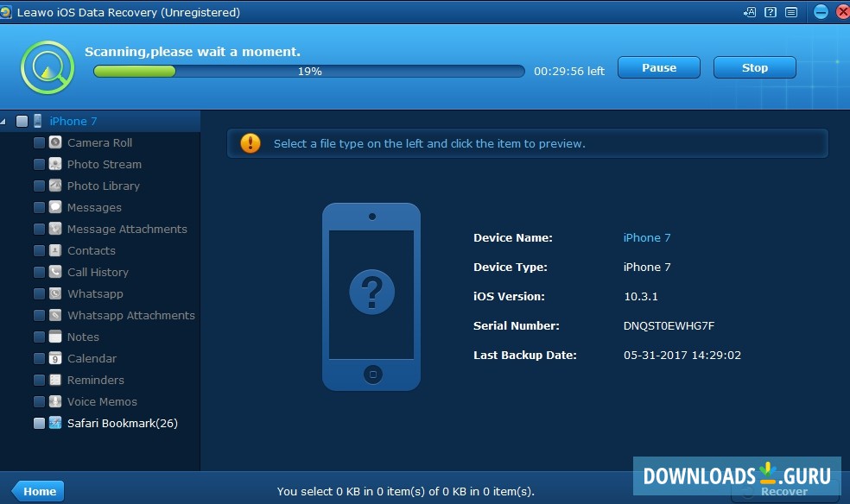Click the Notes icon

[x=55, y=337]
